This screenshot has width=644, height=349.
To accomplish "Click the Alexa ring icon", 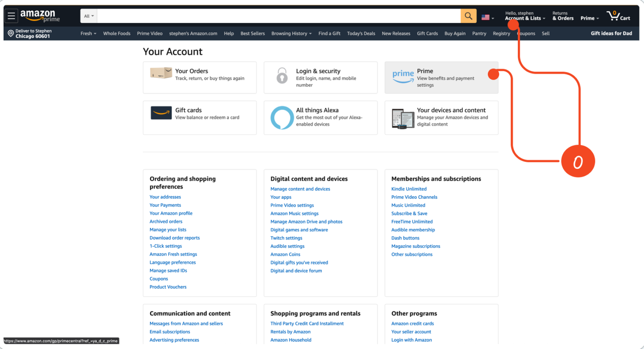I will 282,117.
